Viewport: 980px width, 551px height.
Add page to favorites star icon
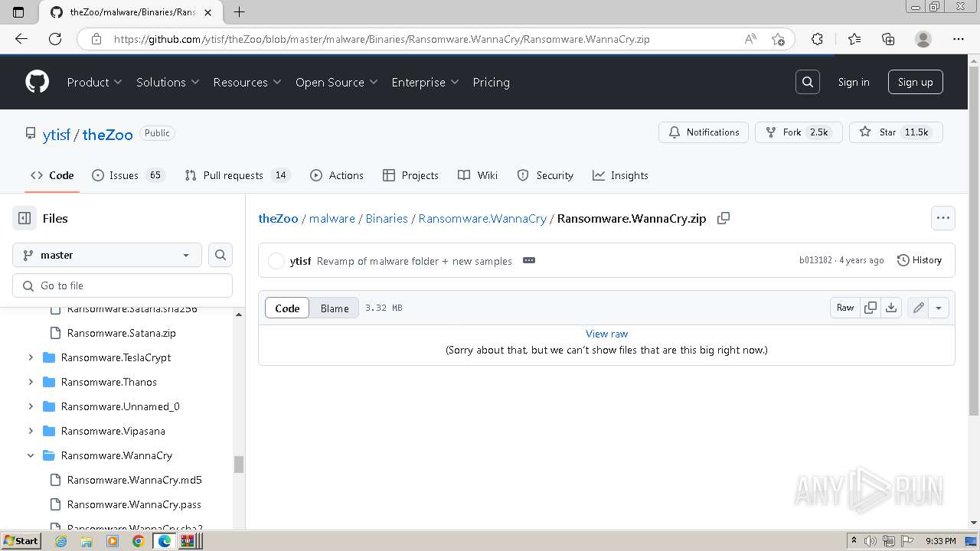tap(779, 39)
